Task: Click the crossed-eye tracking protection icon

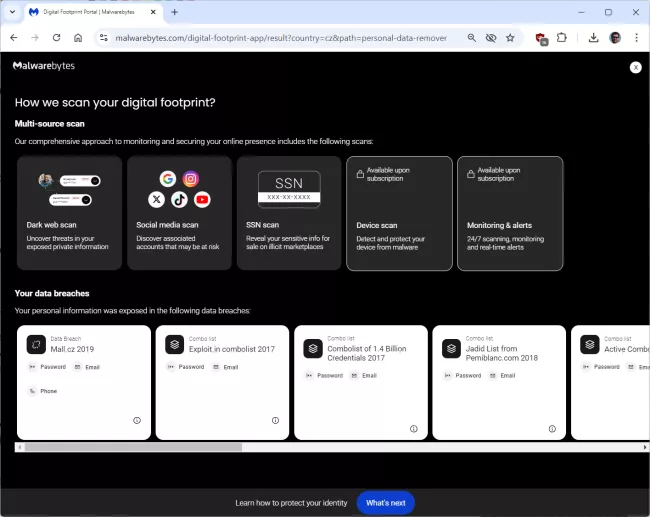Action: 491,38
